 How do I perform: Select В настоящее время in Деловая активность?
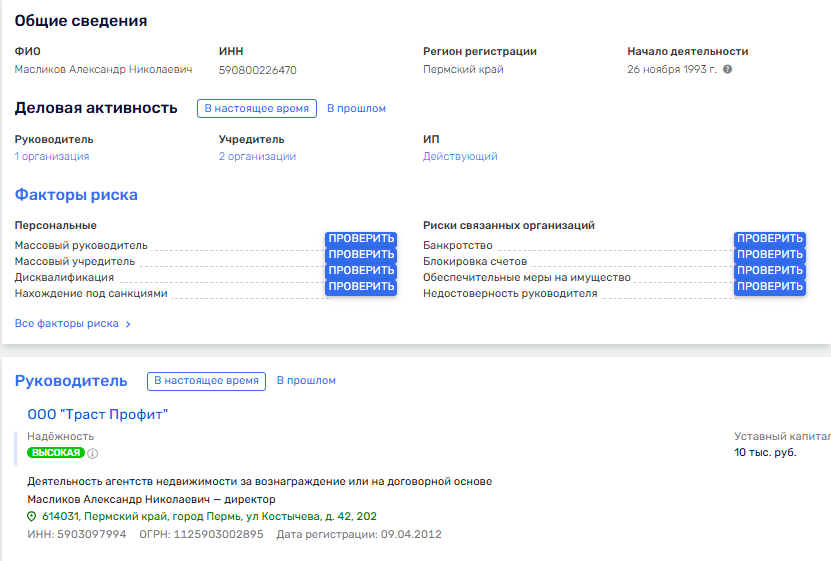(257, 108)
